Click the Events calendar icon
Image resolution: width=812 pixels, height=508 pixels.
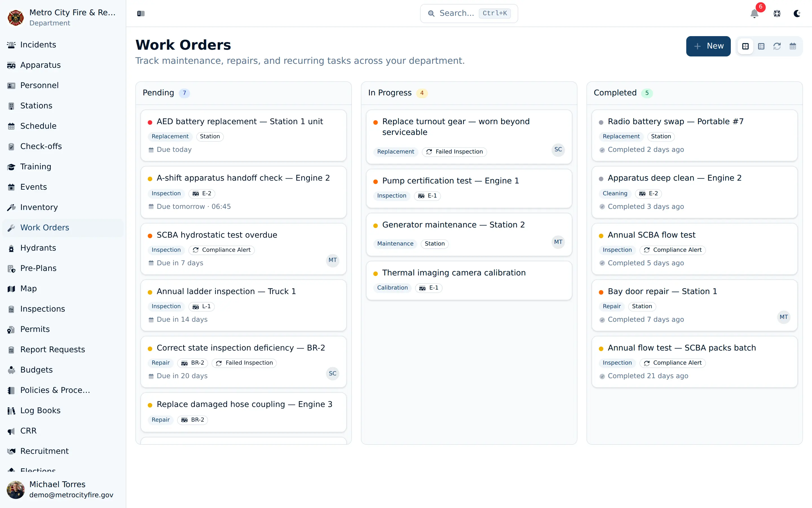point(11,187)
